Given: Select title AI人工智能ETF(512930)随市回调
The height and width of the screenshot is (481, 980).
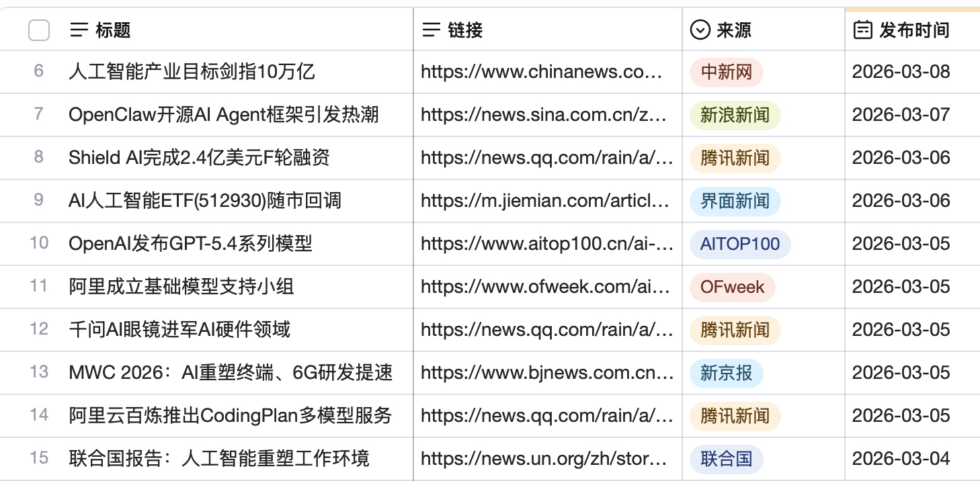Looking at the screenshot, I should [205, 200].
